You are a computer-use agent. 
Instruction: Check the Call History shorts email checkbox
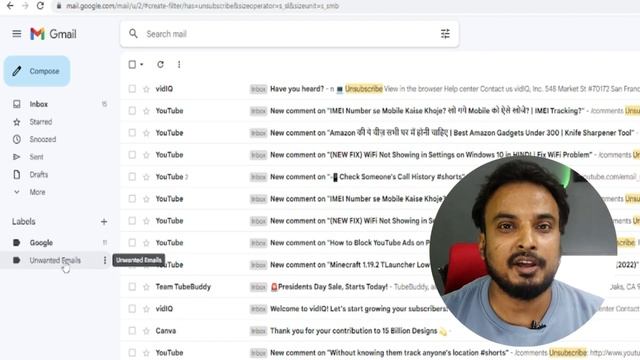coord(132,177)
